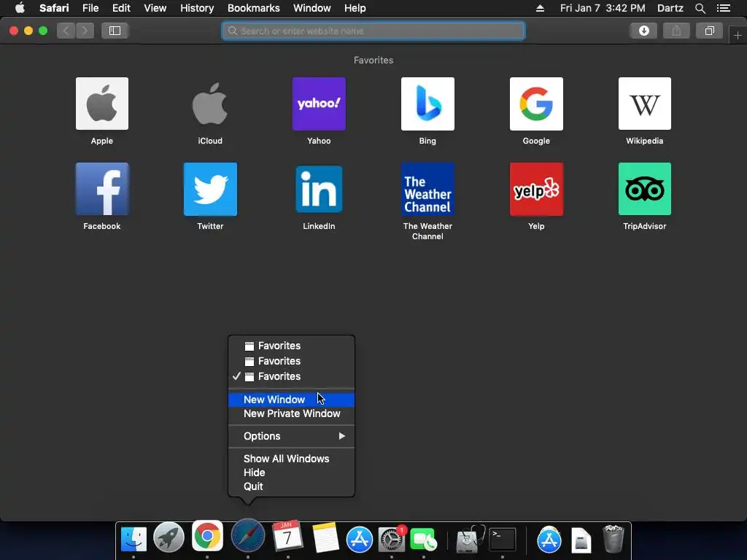Image resolution: width=747 pixels, height=560 pixels.
Task: Choose New Private Window
Action: click(x=292, y=413)
